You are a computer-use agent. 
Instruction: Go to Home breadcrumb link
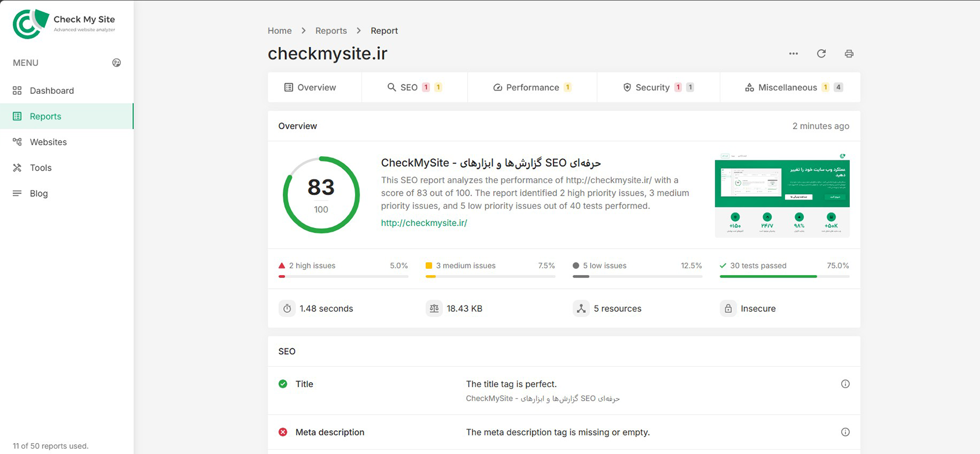tap(279, 31)
